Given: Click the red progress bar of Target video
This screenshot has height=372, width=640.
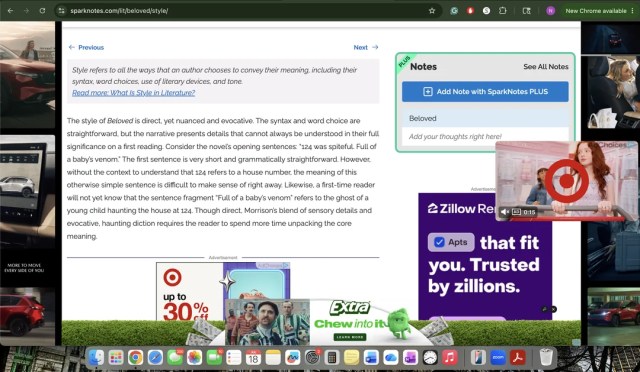Looking at the screenshot, I should coord(567,219).
